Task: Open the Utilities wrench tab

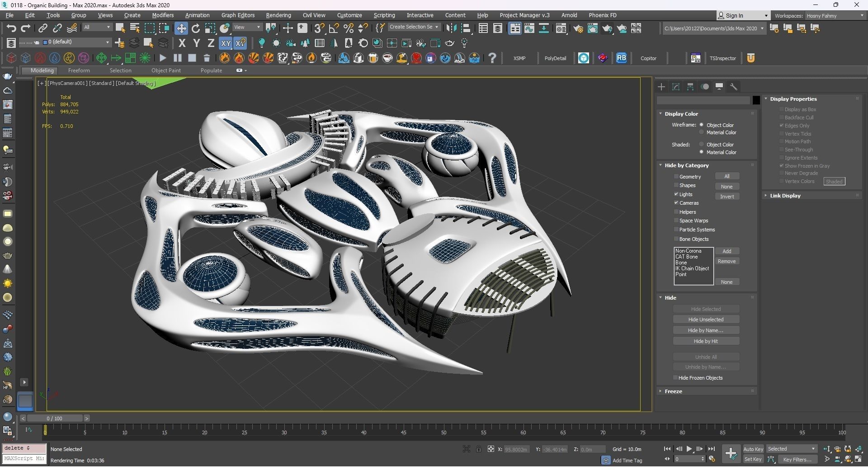Action: click(734, 87)
